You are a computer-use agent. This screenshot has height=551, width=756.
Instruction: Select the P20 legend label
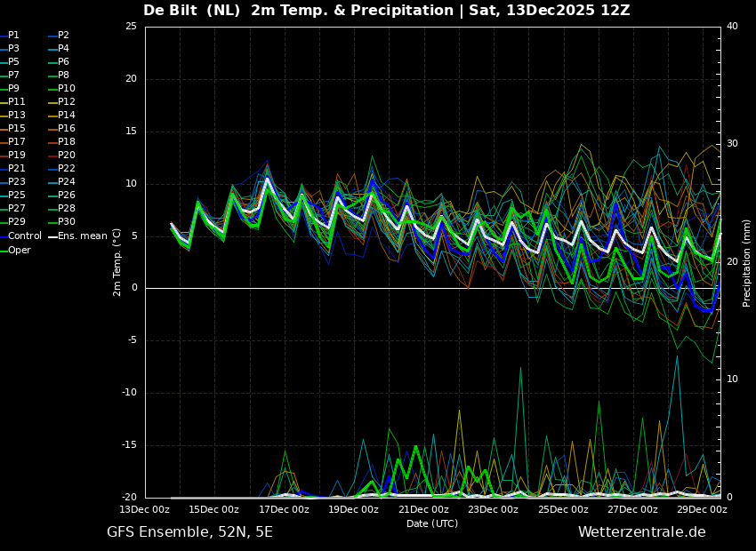pyautogui.click(x=67, y=156)
